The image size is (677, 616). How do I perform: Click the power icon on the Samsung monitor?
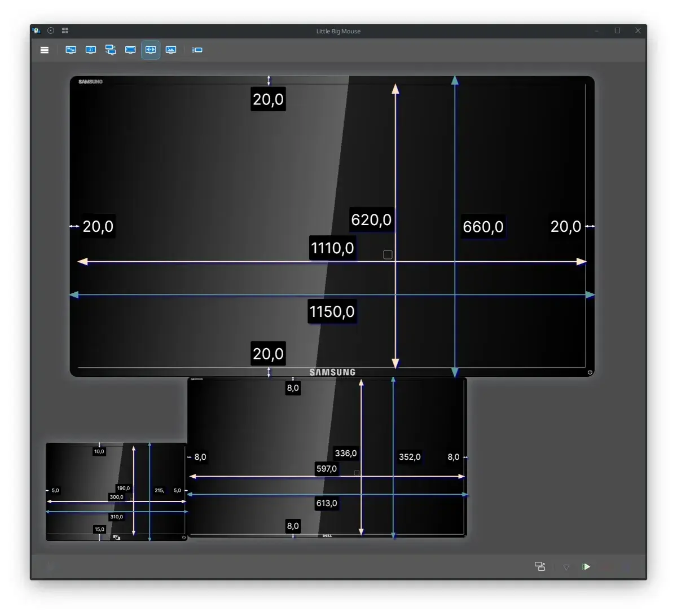click(590, 372)
